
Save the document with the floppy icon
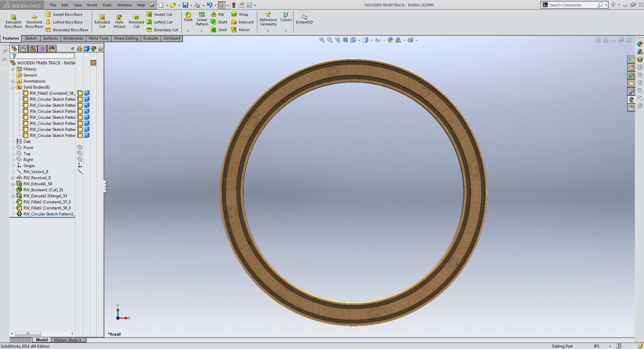point(185,5)
